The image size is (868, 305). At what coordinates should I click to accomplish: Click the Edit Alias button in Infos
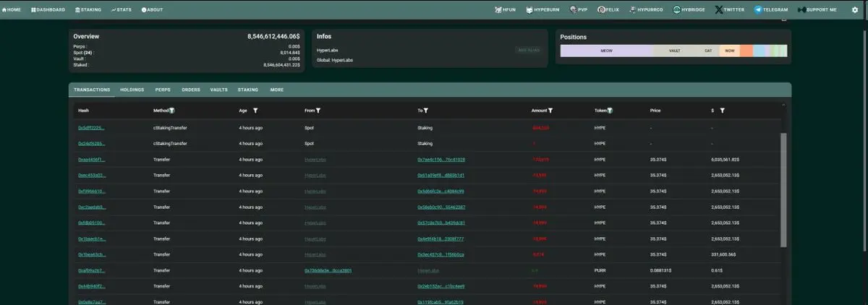[528, 50]
